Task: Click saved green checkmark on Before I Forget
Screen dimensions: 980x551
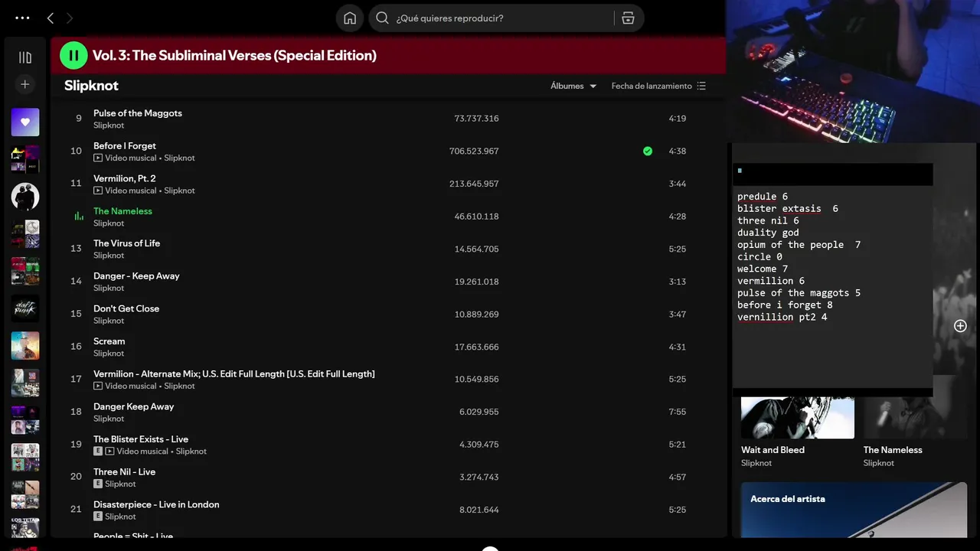Action: 648,151
